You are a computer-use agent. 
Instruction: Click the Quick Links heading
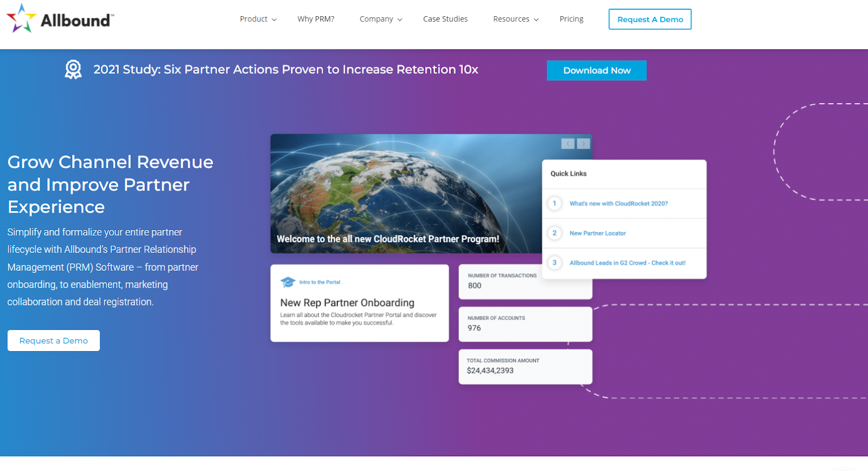[x=569, y=174]
